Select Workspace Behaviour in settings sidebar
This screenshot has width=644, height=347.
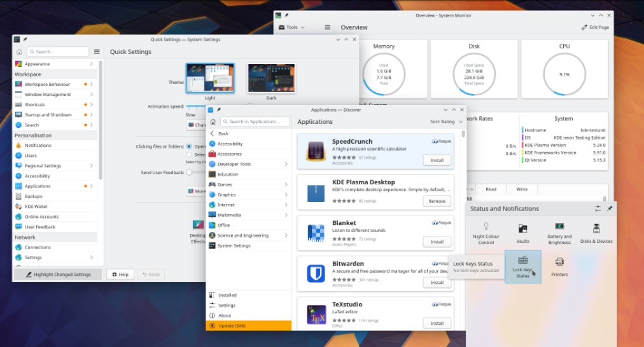point(47,84)
